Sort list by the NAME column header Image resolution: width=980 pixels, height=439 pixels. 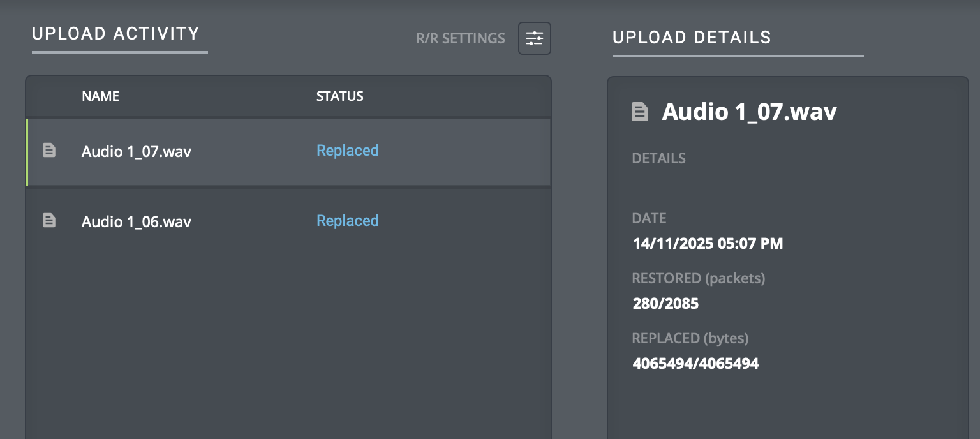click(100, 96)
